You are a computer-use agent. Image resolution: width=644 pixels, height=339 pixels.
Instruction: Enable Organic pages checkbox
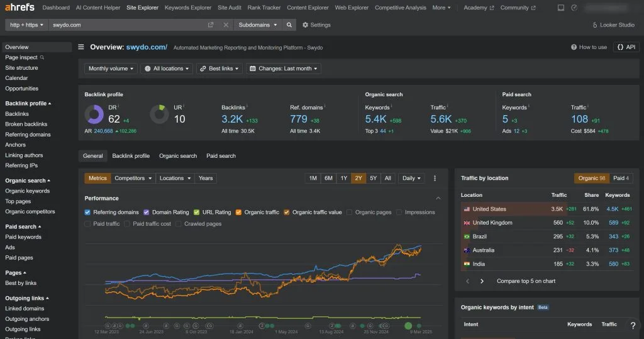click(x=349, y=212)
